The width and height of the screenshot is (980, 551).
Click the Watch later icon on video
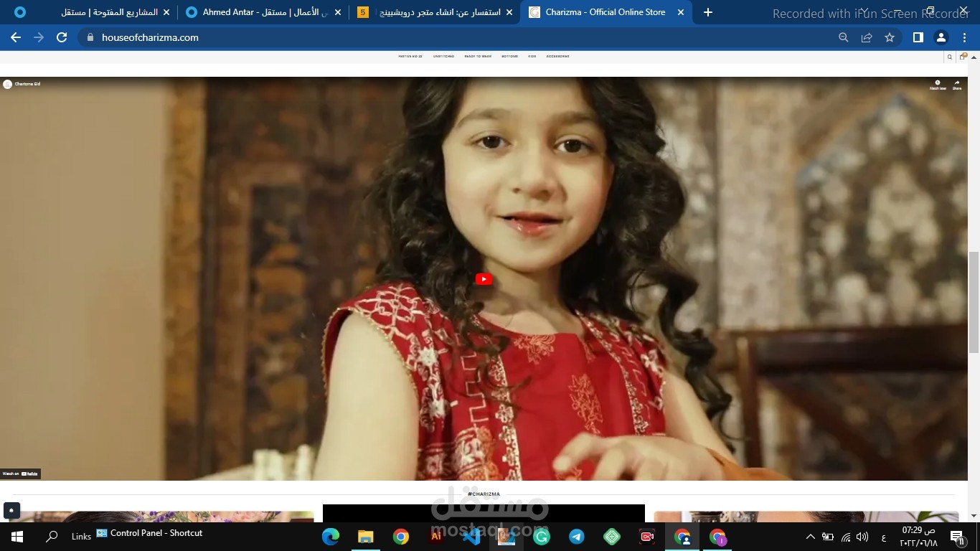tap(938, 85)
